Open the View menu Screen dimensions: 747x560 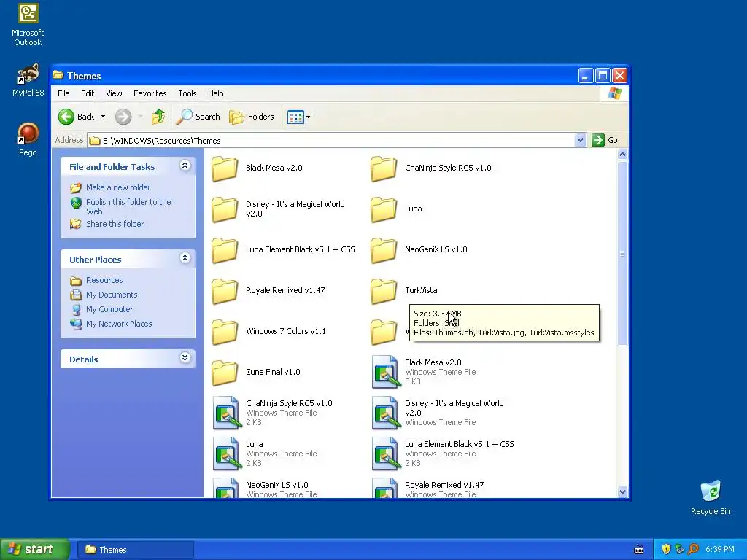click(114, 93)
